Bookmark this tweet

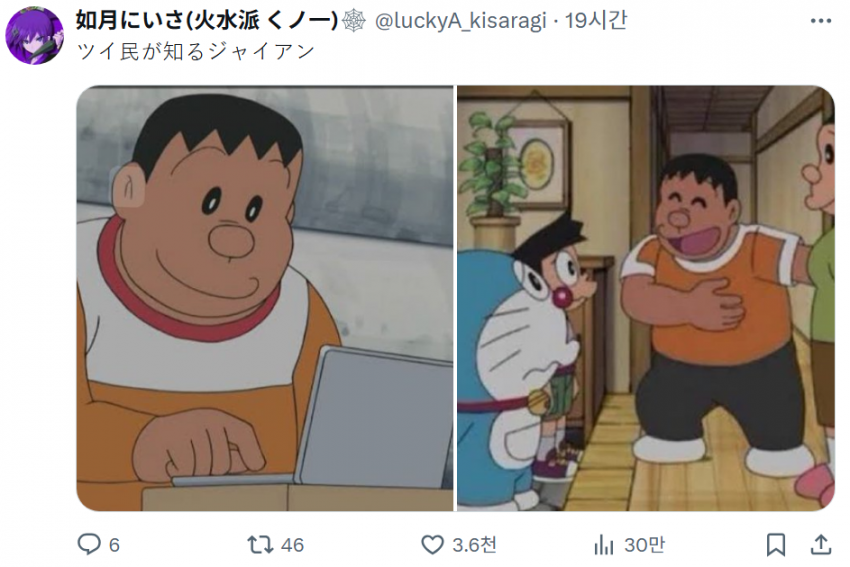(776, 545)
